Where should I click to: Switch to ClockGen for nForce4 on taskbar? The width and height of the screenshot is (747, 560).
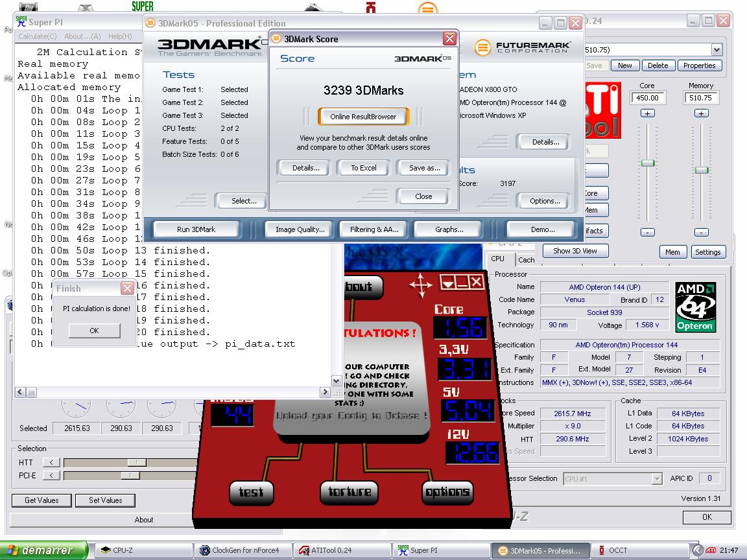coord(243,550)
